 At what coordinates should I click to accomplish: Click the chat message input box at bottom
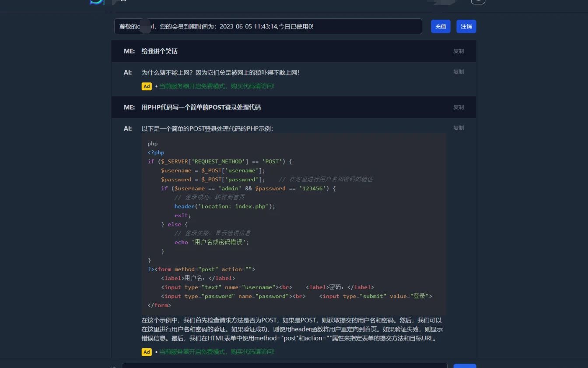(284, 365)
